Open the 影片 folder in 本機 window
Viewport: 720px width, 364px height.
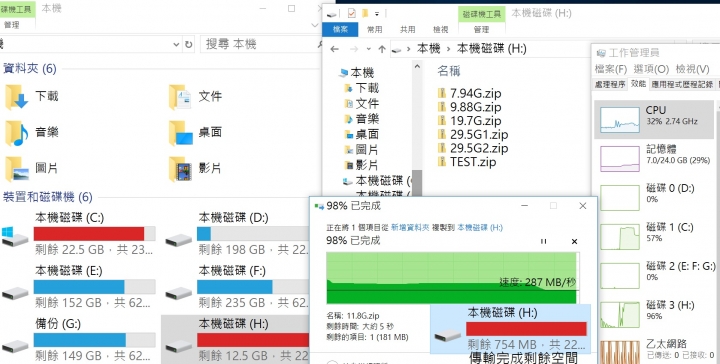tap(196, 168)
